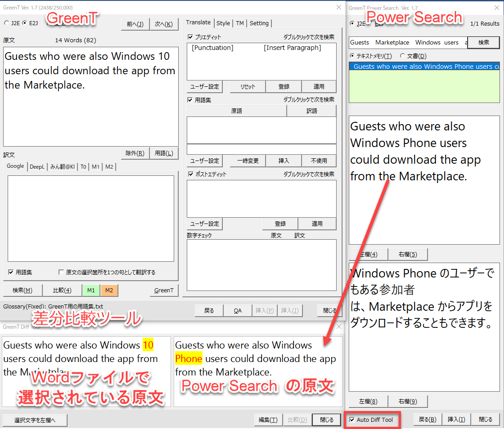The height and width of the screenshot is (429, 504).
Task: Switch to the DeepL translation tab
Action: pyautogui.click(x=37, y=167)
